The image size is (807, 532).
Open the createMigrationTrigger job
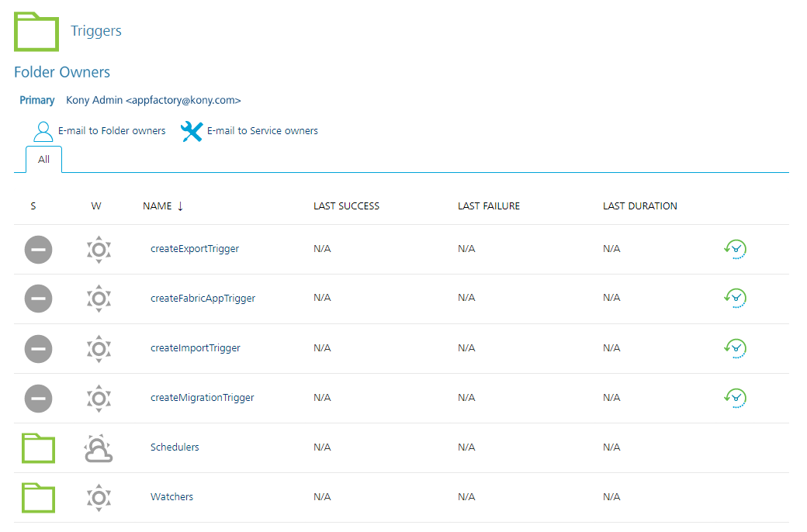tap(203, 398)
